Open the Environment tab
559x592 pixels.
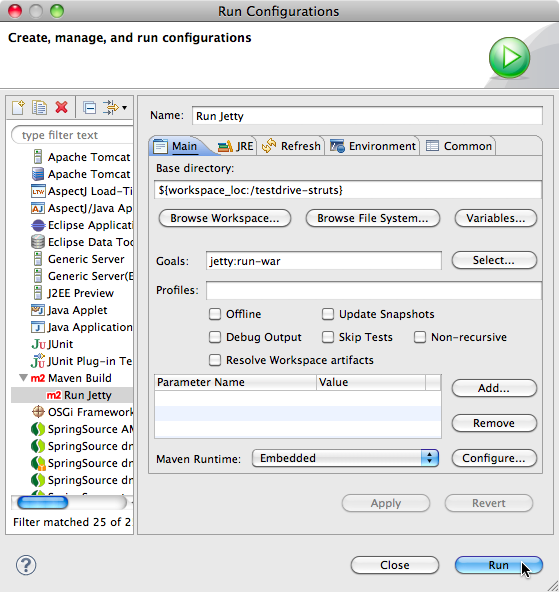(x=373, y=146)
